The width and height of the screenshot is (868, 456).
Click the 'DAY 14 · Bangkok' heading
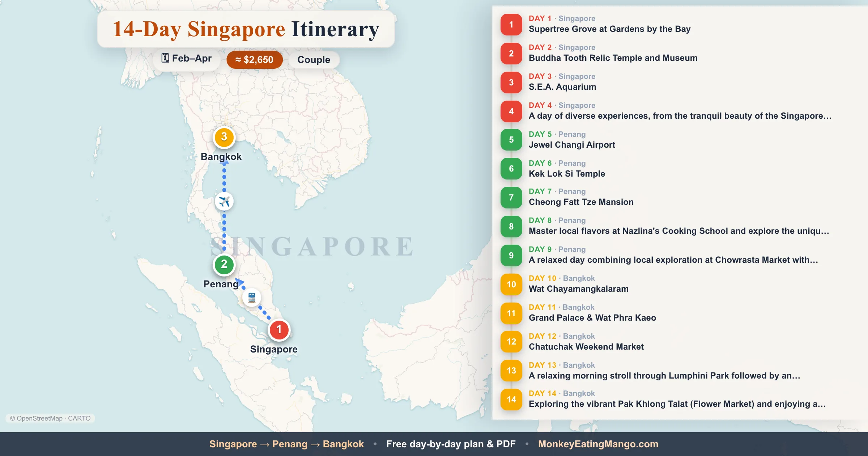click(x=562, y=393)
